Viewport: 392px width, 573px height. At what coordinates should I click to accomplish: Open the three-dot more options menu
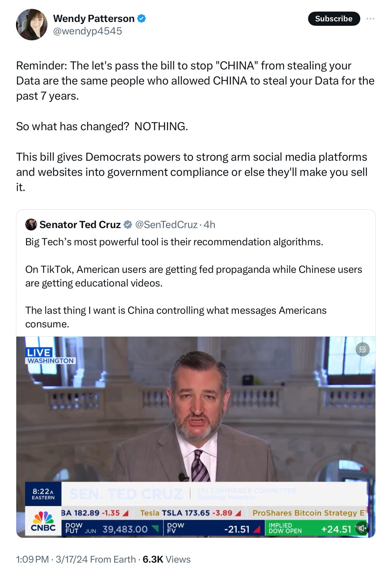370,19
